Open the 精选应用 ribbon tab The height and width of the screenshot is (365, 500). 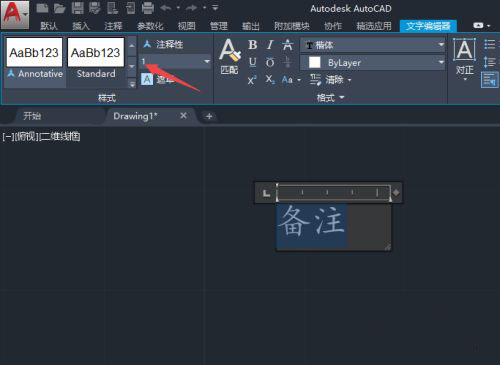(x=374, y=26)
